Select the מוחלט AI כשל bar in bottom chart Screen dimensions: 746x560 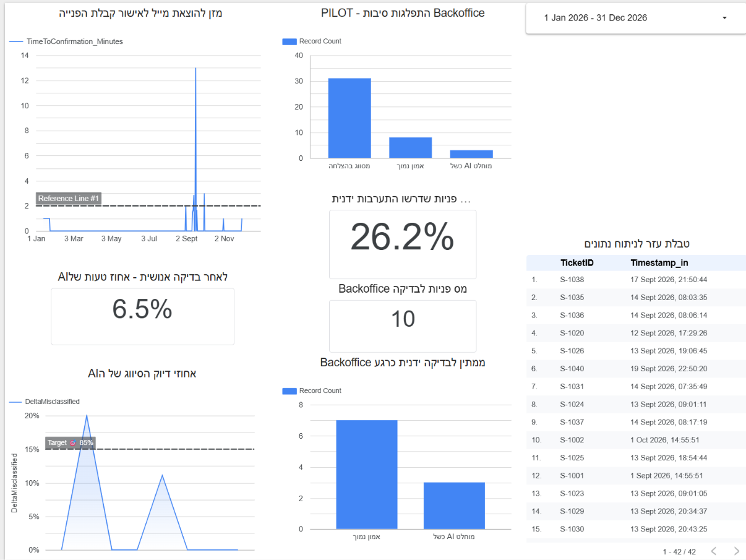[454, 506]
